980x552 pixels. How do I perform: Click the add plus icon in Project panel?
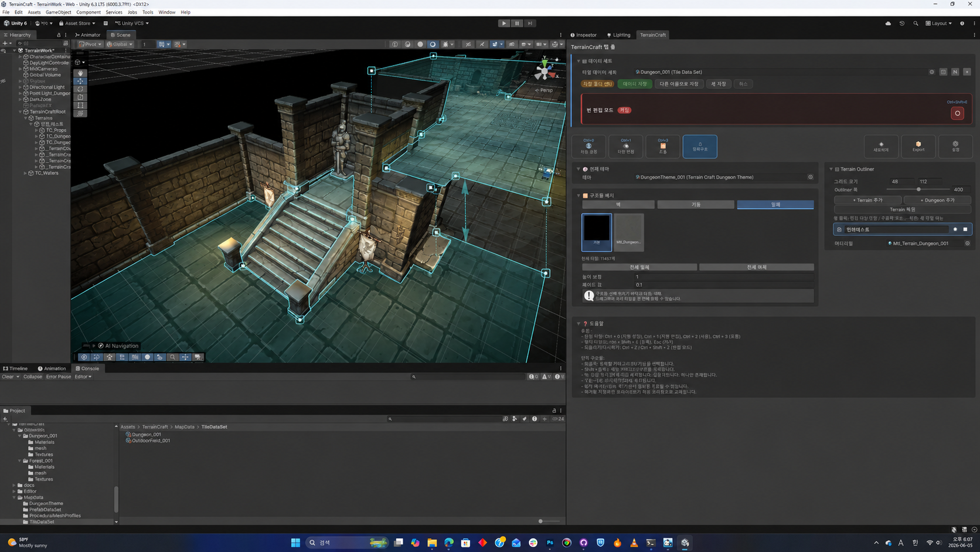coord(5,419)
